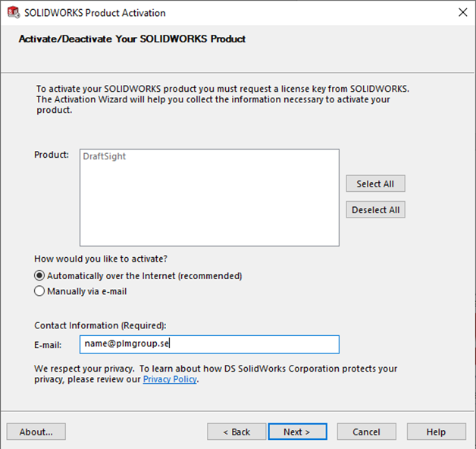The width and height of the screenshot is (476, 449).
Task: Choose Automatically over the Internet radio button
Action: (39, 275)
